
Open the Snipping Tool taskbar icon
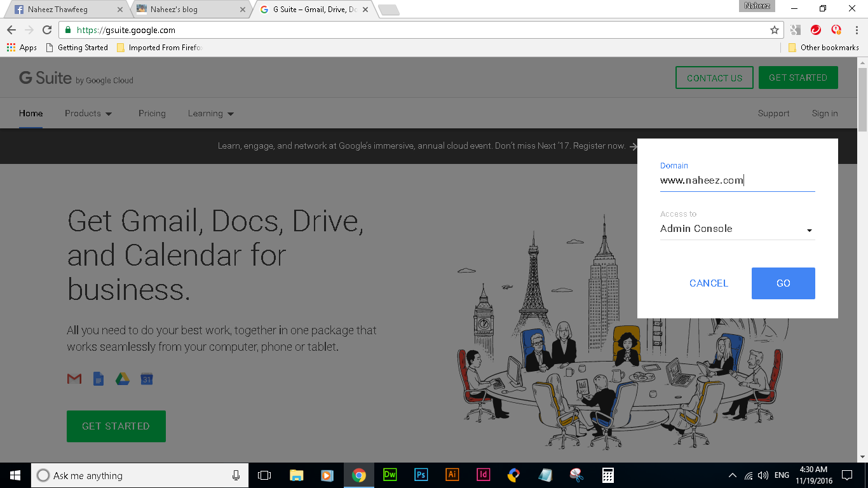click(577, 475)
